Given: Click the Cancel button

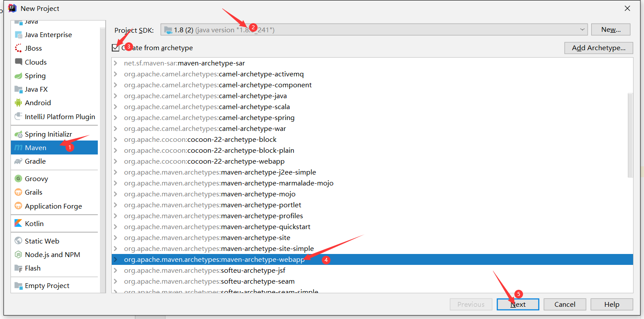Looking at the screenshot, I should (565, 305).
